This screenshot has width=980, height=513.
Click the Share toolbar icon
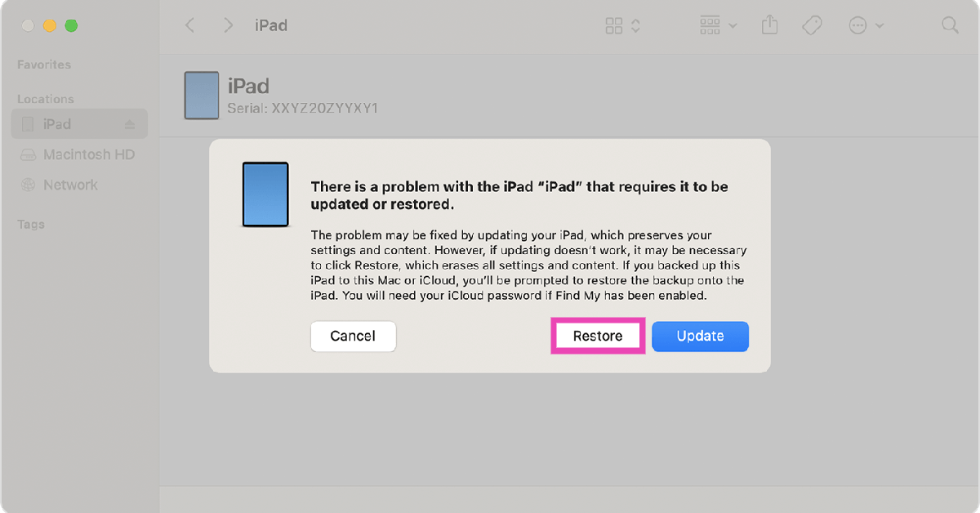click(x=769, y=25)
